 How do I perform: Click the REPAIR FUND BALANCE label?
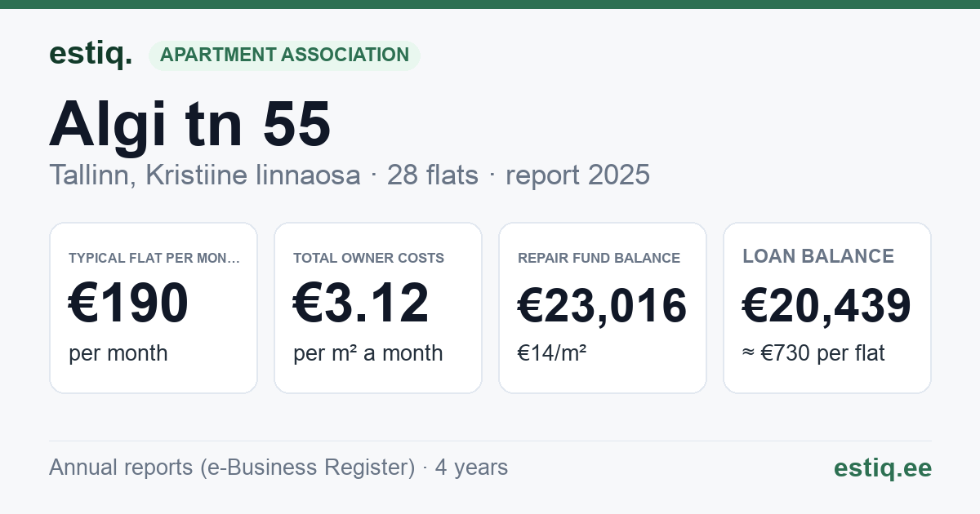click(599, 258)
